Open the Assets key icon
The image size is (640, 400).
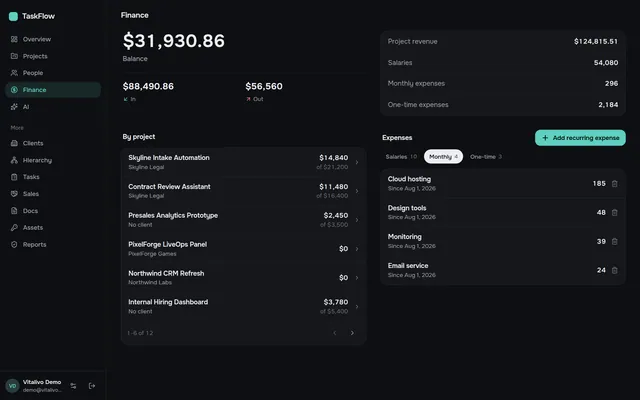coord(14,227)
